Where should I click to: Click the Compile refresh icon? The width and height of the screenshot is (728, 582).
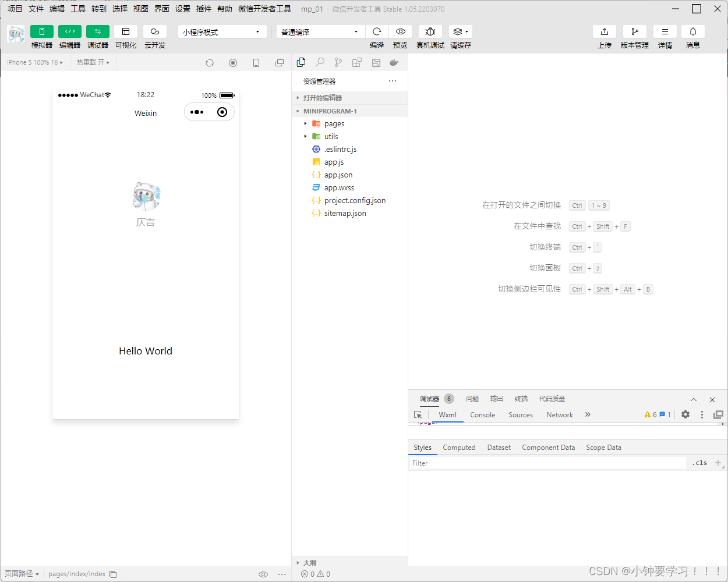(x=377, y=31)
